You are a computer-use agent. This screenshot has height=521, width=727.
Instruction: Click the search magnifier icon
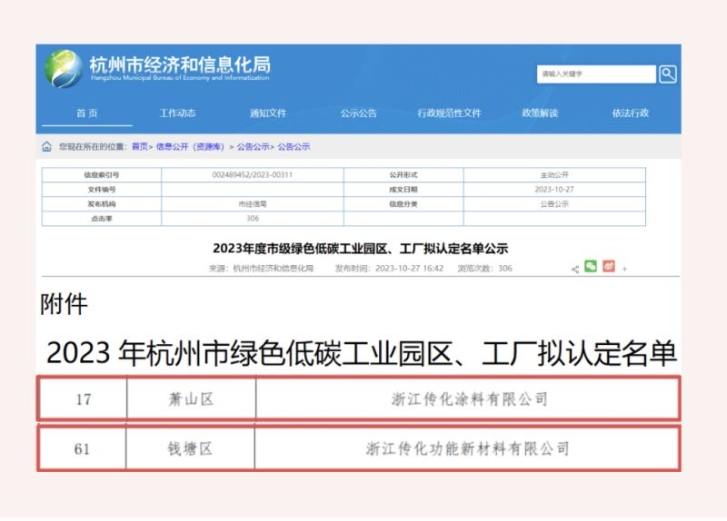click(667, 74)
